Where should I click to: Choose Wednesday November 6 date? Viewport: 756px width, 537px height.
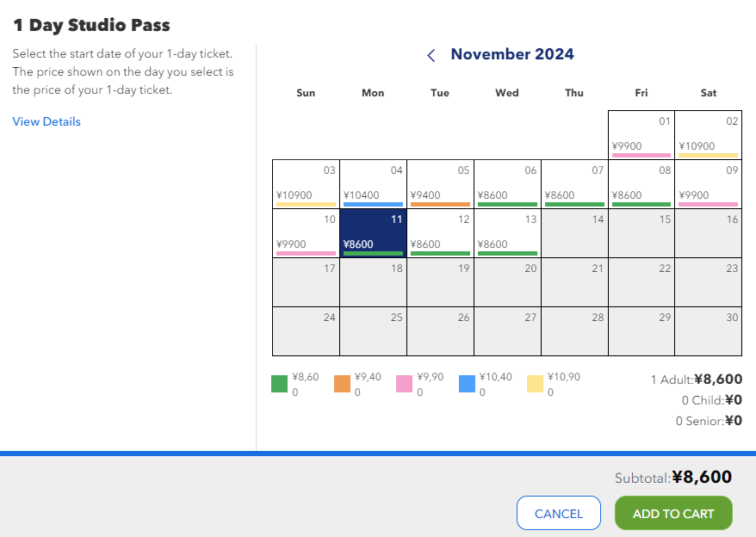click(507, 184)
